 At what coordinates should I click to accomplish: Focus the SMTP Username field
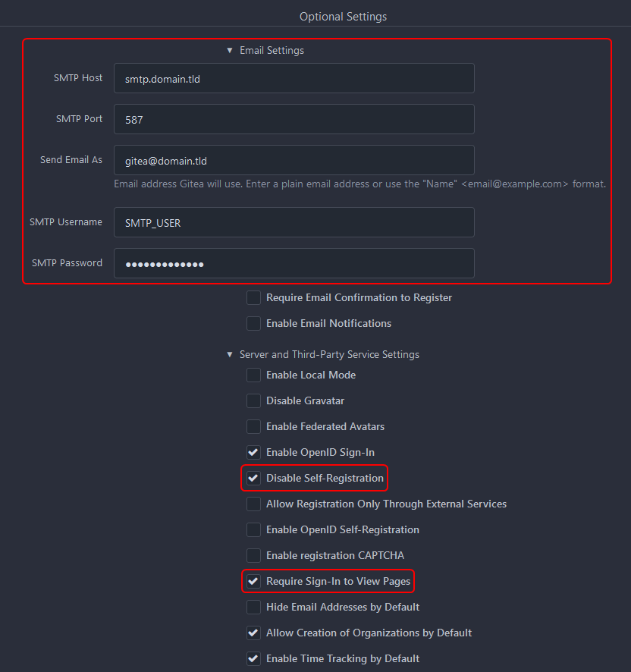[x=294, y=221]
